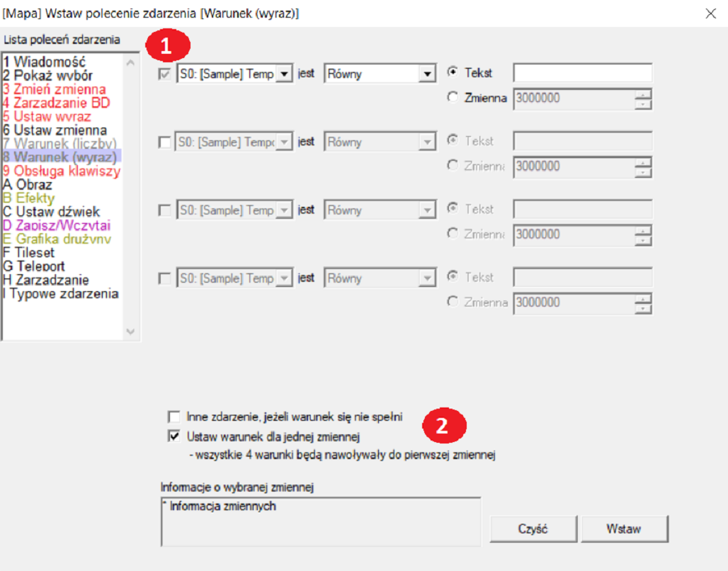Uncheck 'Ustaw warunek dla jednej zmiennej'
Viewport: 728px width, 571px height.
[x=174, y=436]
